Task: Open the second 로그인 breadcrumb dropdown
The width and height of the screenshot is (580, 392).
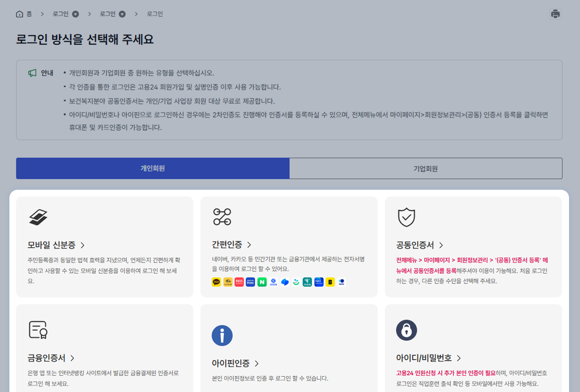Action: pos(122,14)
